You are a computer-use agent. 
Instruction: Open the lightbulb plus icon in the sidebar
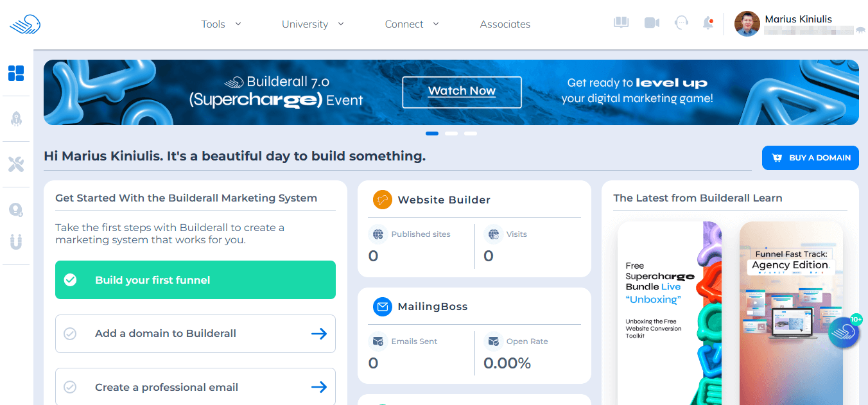click(16, 210)
